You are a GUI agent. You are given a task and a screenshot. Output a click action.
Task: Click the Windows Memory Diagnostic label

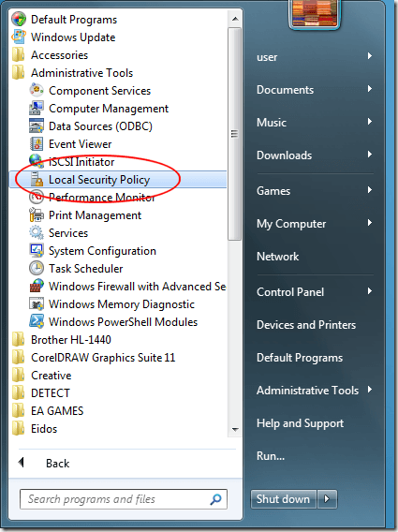click(x=122, y=304)
